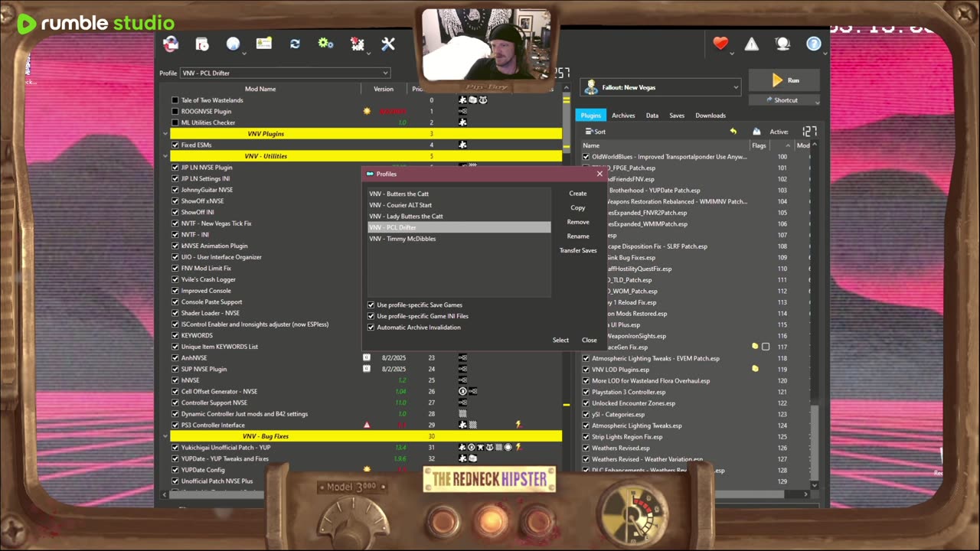The height and width of the screenshot is (551, 980).
Task: Open the blue help question icon
Action: click(x=814, y=44)
